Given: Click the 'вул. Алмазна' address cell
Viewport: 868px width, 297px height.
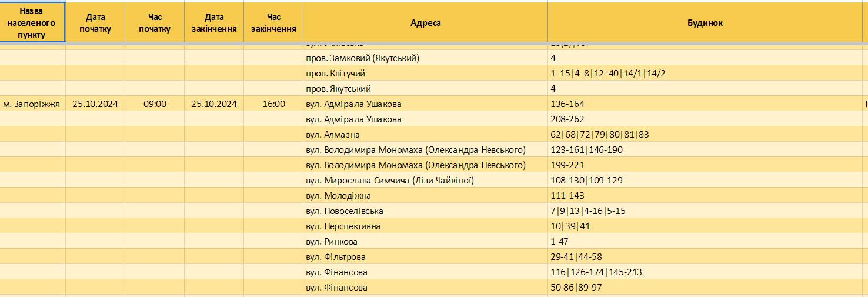Looking at the screenshot, I should (x=426, y=134).
